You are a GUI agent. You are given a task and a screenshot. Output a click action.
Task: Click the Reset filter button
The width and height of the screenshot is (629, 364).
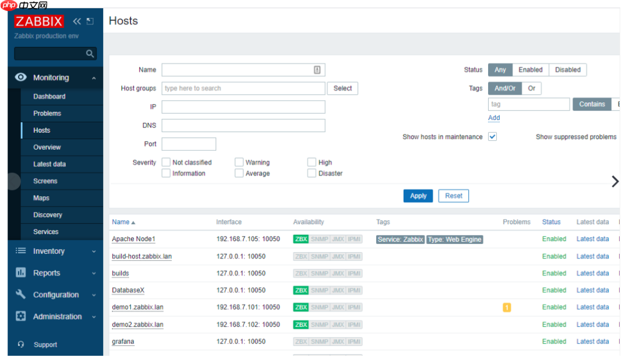coord(453,196)
